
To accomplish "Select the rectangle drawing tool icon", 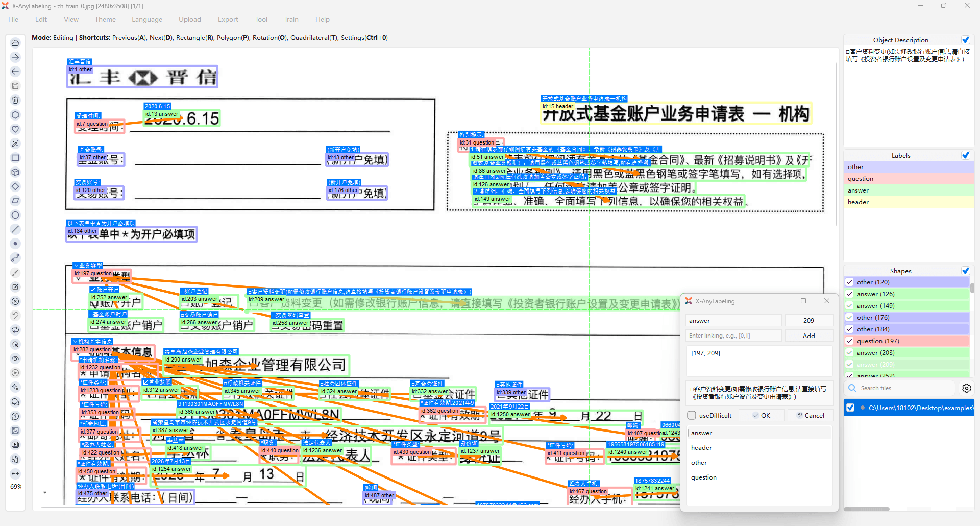I will 15,158.
